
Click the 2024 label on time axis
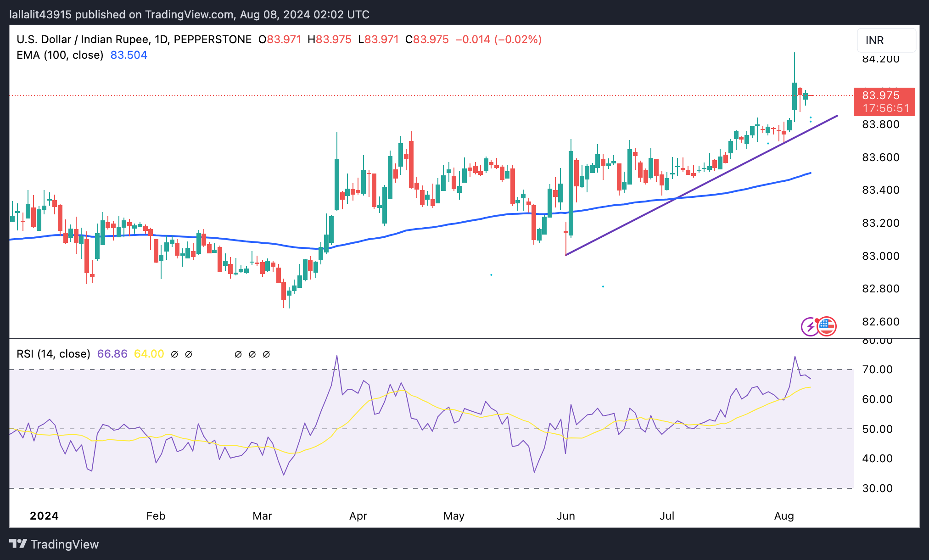pos(44,516)
